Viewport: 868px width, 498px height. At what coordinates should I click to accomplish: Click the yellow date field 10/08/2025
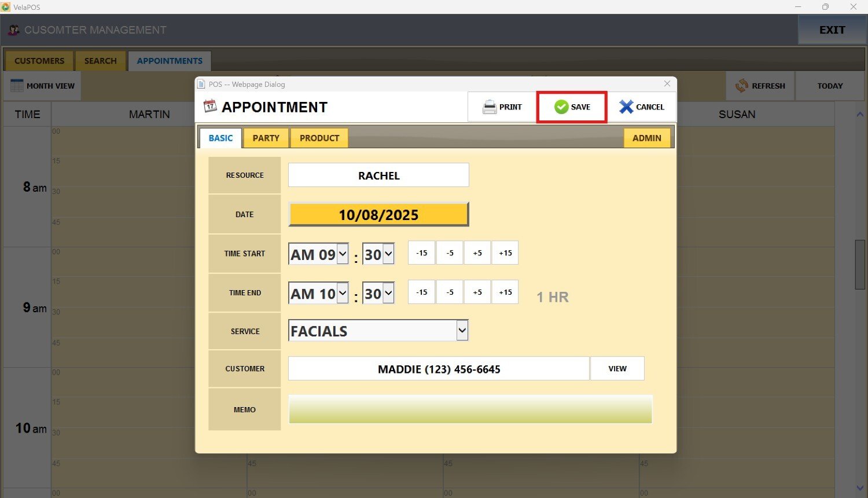[378, 215]
